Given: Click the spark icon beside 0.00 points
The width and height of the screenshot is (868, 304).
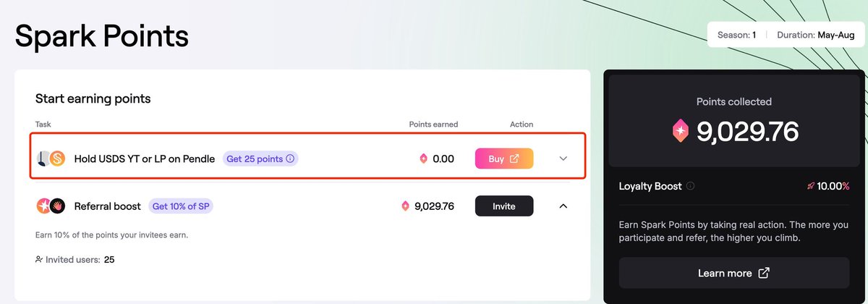Looking at the screenshot, I should click(424, 159).
